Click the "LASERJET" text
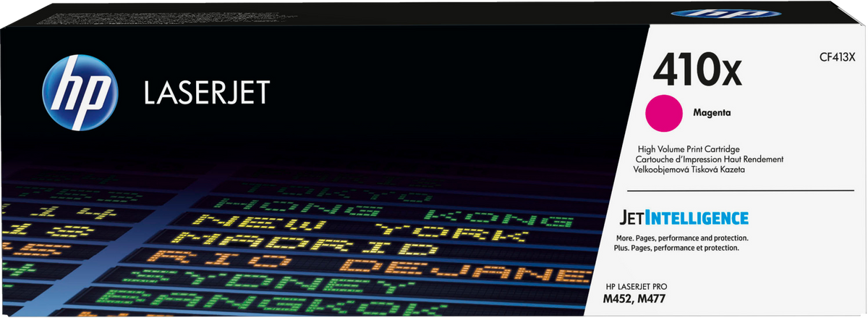The image size is (868, 318). (x=207, y=92)
